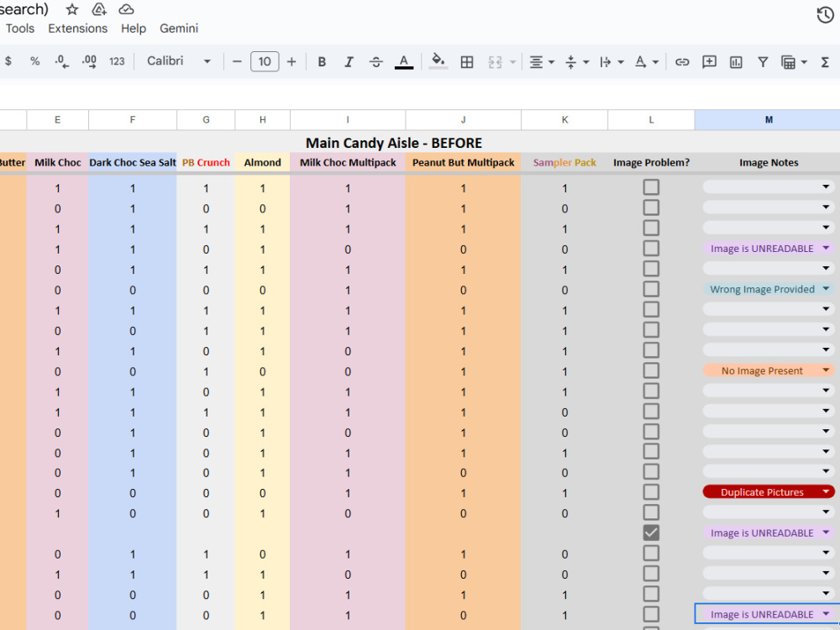This screenshot has width=840, height=630.
Task: Open the Help menu
Action: point(134,29)
